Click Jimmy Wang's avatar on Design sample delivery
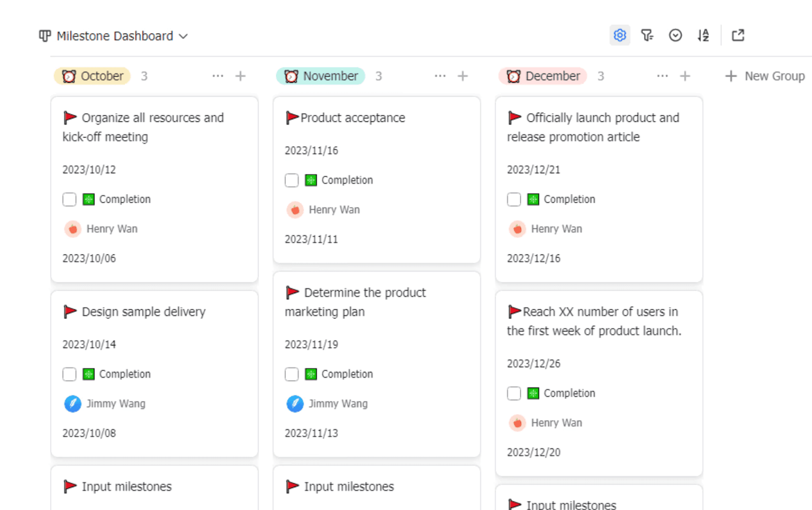This screenshot has width=812, height=510. 73,404
